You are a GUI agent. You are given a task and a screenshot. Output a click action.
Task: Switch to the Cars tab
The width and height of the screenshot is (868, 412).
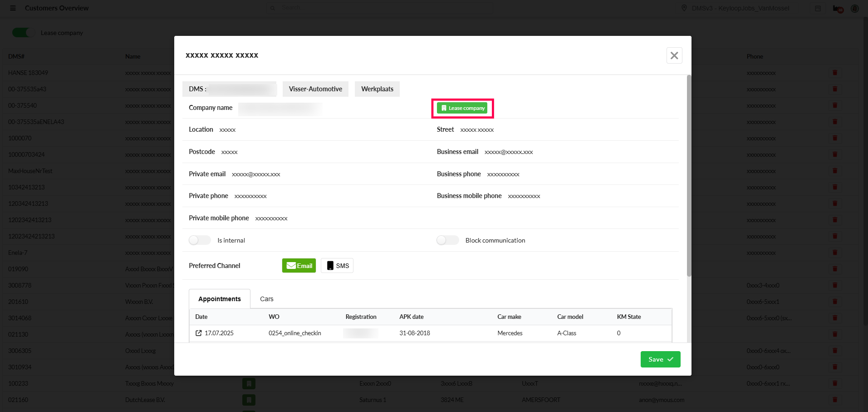pyautogui.click(x=266, y=299)
